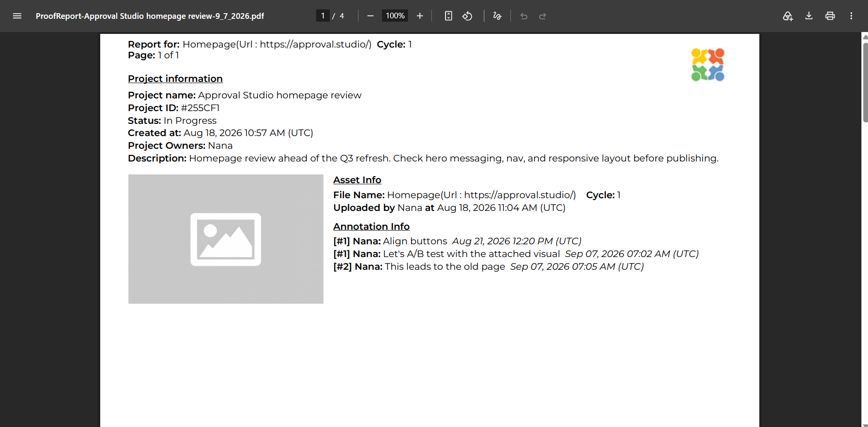The width and height of the screenshot is (868, 427).
Task: Download the PDF file
Action: point(809,16)
